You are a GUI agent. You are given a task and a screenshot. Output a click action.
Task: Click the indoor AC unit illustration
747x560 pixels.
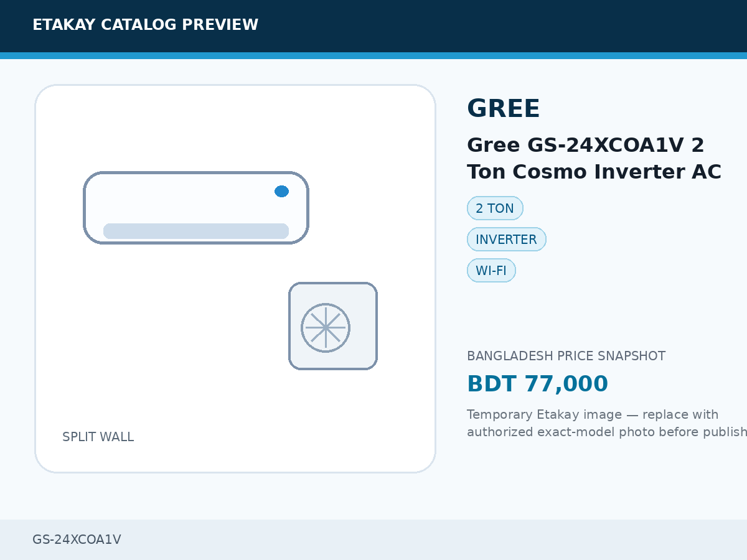tap(196, 208)
